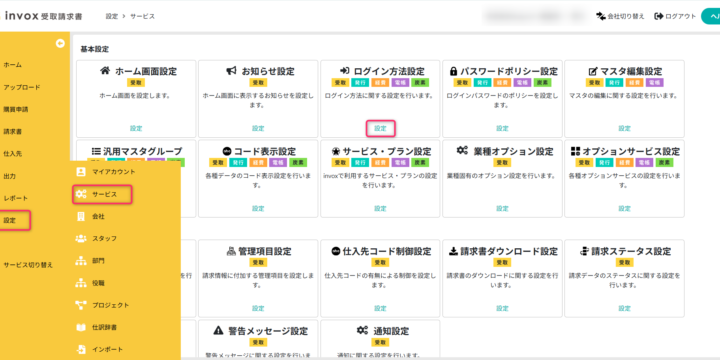Click the 設定 link under 管理項目設定
Viewport: 720px width, 360px height.
point(258,309)
